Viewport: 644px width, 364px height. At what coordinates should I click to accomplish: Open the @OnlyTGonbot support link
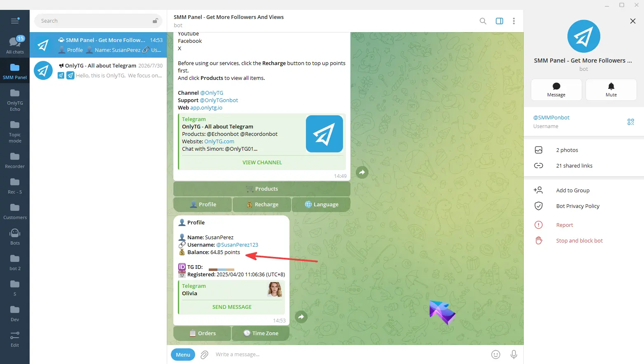click(x=219, y=100)
